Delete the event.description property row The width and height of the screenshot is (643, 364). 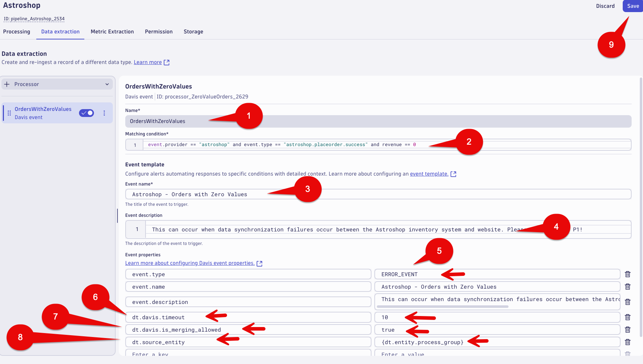coord(628,302)
